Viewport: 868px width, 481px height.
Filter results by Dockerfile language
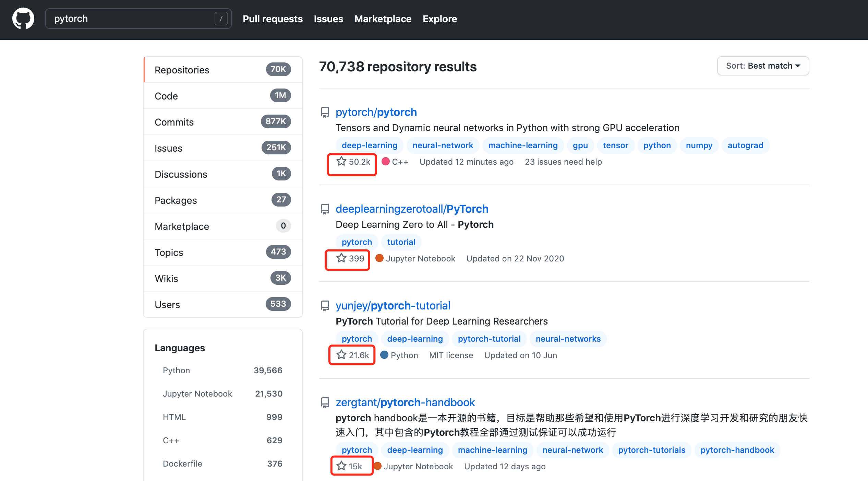223,464
